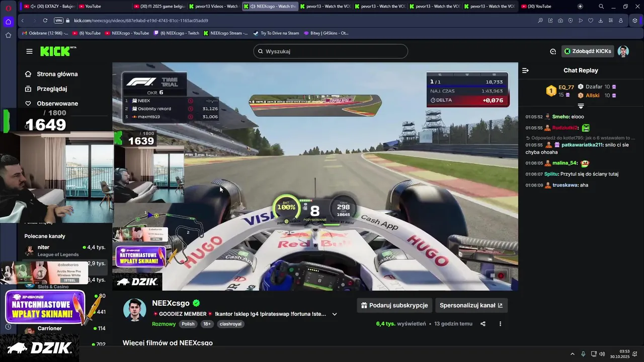Click the edit page icon in address bar
Screen dimensions: 644x362
click(550, 21)
